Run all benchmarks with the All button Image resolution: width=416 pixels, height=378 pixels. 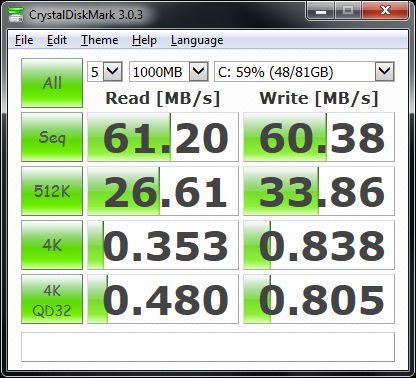pos(52,83)
